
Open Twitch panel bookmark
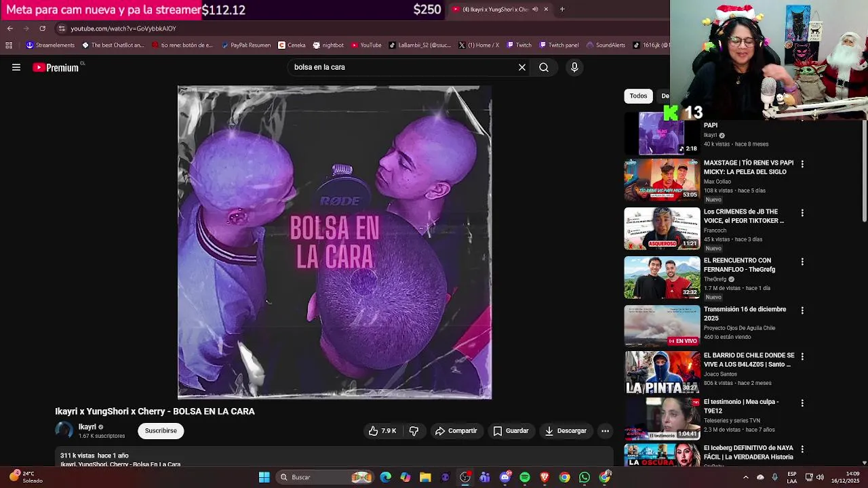pos(559,45)
